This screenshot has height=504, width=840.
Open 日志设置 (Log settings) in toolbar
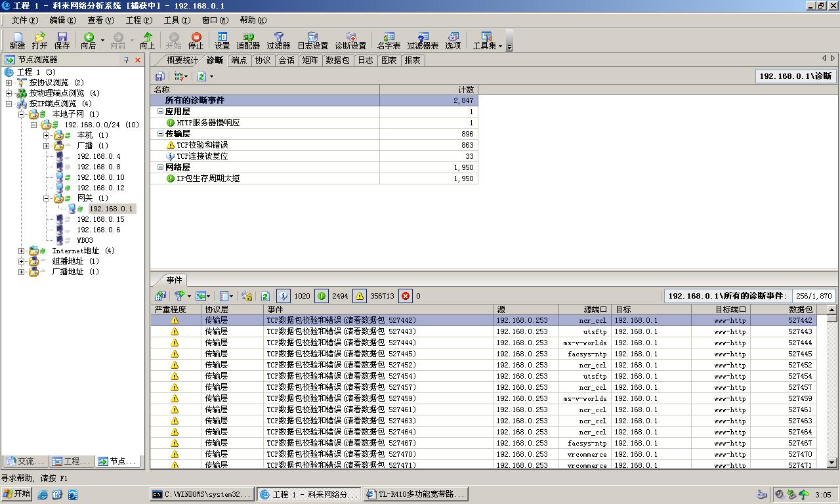click(x=312, y=41)
